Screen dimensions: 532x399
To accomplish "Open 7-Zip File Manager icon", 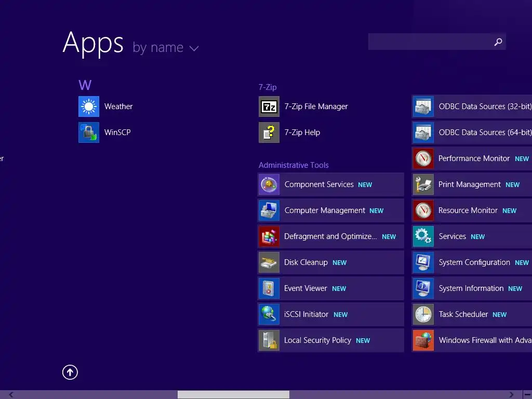I will point(269,107).
